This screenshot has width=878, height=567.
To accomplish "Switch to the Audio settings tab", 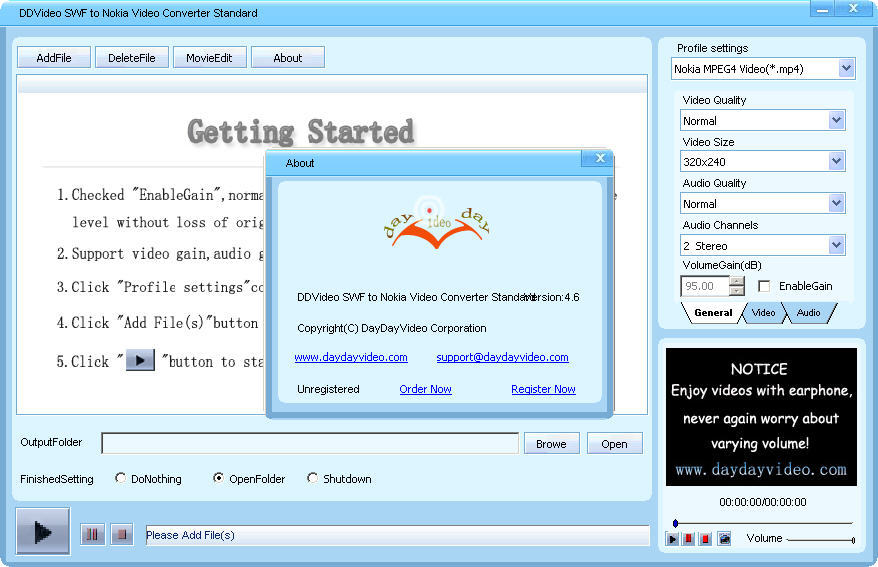I will coord(809,313).
